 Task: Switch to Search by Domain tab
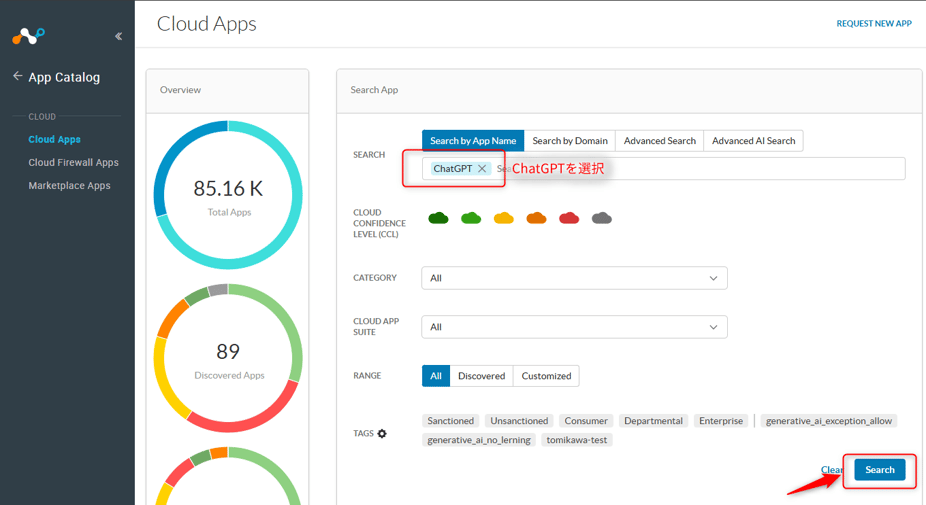tap(569, 141)
